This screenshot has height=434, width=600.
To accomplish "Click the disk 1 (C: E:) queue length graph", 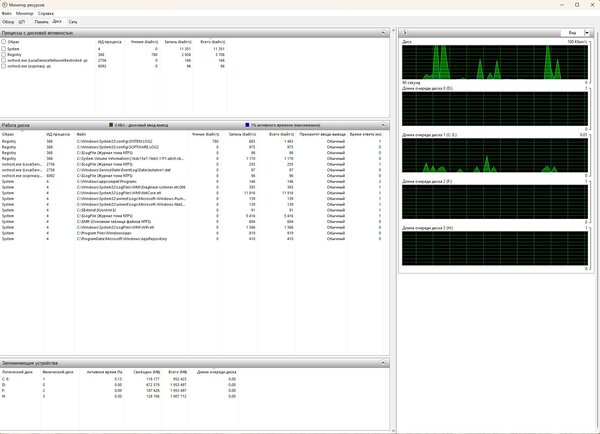I will click(495, 155).
